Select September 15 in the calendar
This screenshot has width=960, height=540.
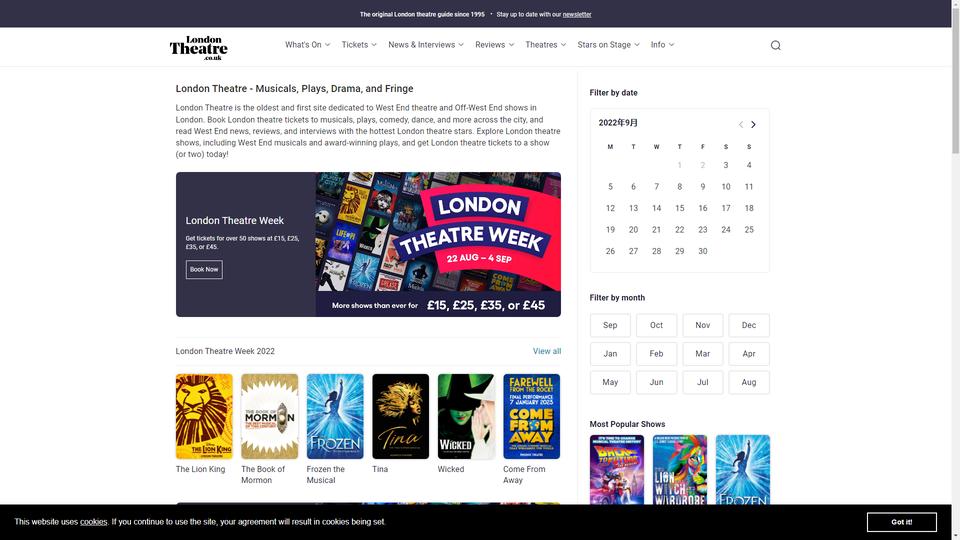click(680, 208)
